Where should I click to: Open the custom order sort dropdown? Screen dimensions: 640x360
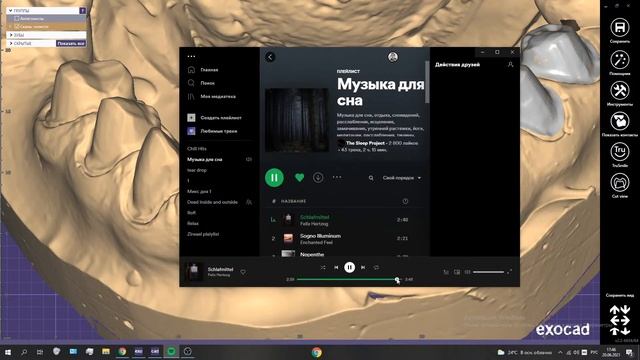[402, 178]
